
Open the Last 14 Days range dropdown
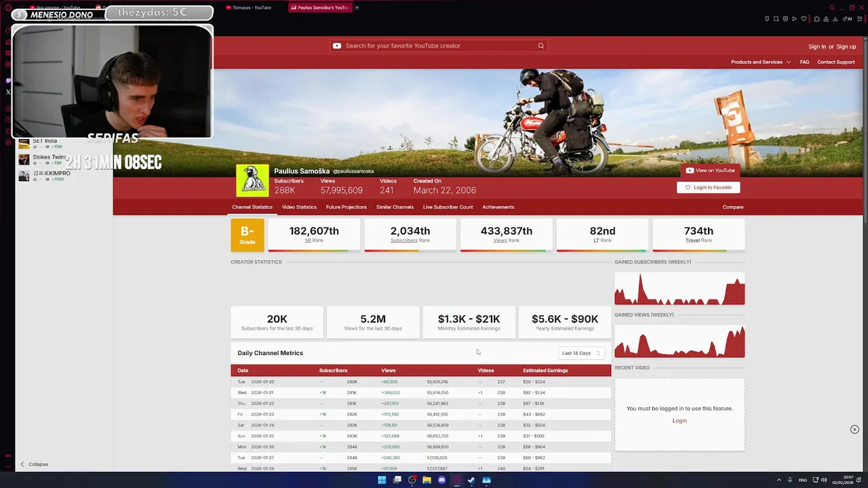581,353
